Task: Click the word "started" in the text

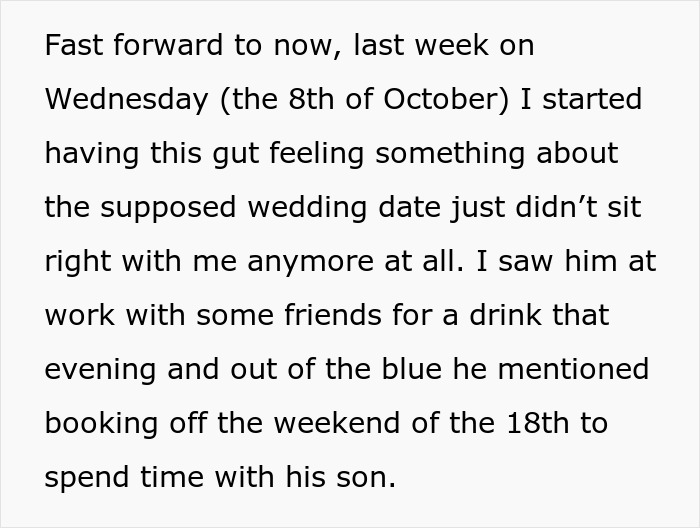Action: click(592, 100)
